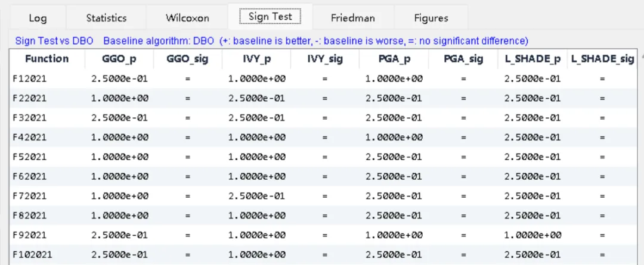This screenshot has width=644, height=265.
Task: Click the IVY_sig column header
Action: click(x=325, y=59)
